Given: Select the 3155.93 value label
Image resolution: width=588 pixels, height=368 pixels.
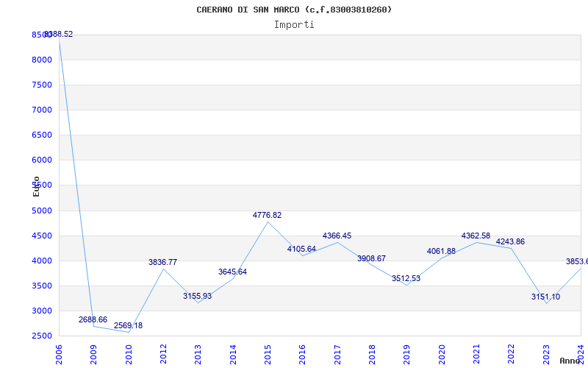Looking at the screenshot, I should 197,297.
